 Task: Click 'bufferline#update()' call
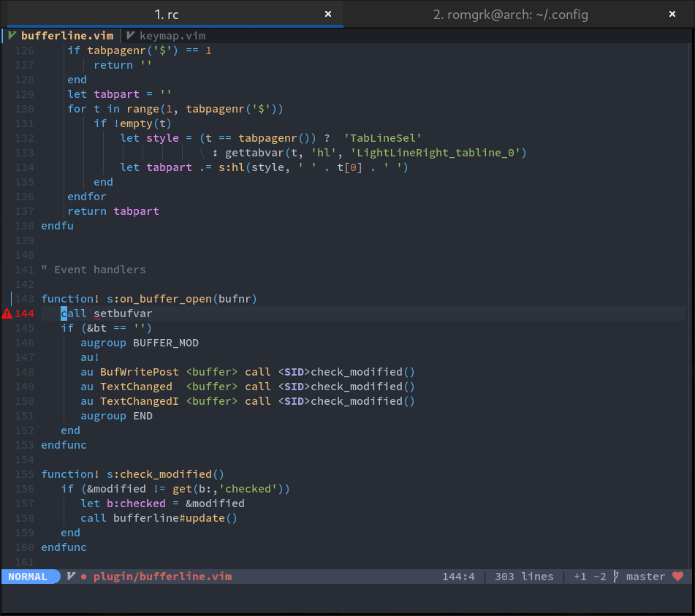[x=175, y=519]
